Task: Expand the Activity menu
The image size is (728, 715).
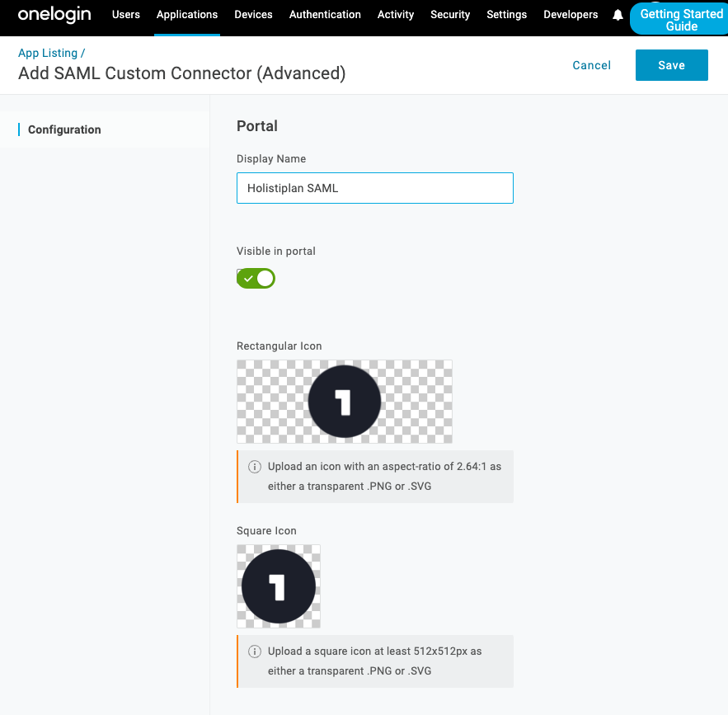Action: click(396, 15)
